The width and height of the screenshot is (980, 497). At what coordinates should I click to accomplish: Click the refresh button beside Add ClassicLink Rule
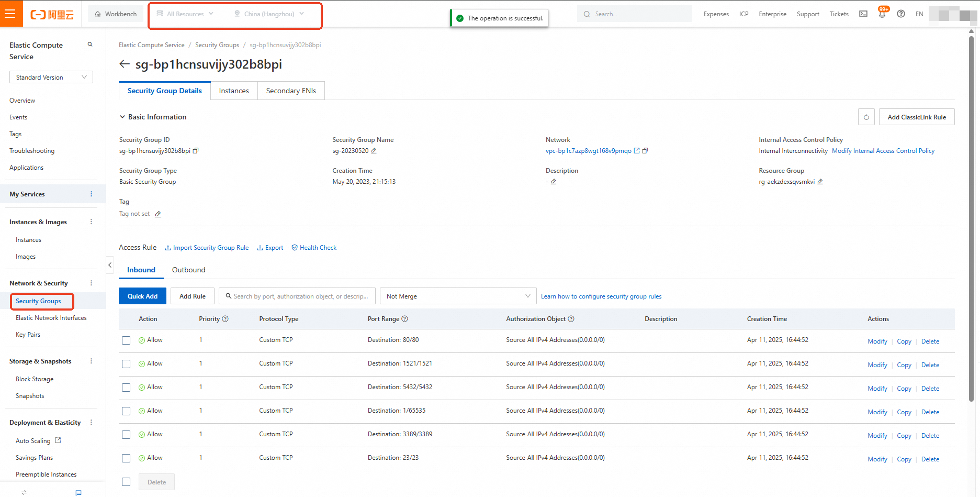[x=866, y=117]
